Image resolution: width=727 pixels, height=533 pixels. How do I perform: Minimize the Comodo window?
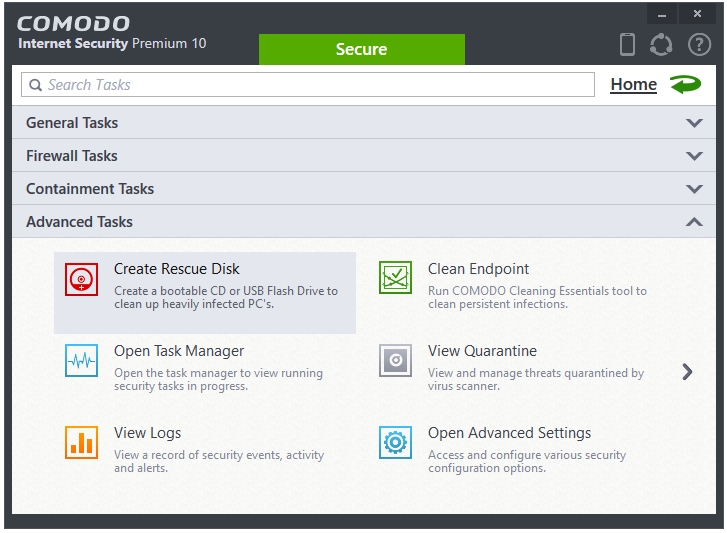(662, 14)
